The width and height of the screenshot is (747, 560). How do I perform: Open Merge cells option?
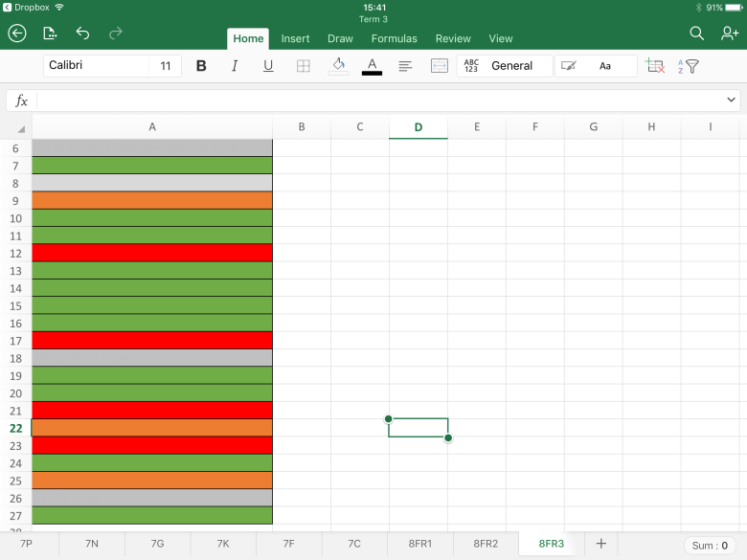440,66
